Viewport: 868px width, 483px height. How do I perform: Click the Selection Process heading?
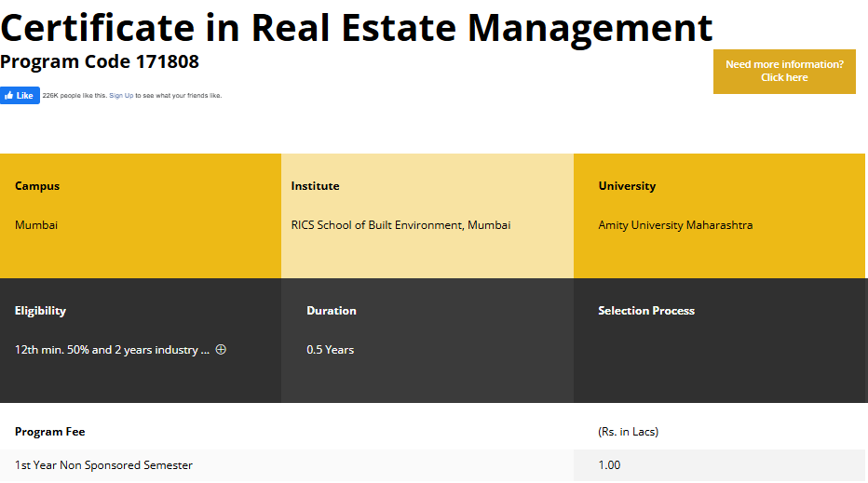(646, 311)
